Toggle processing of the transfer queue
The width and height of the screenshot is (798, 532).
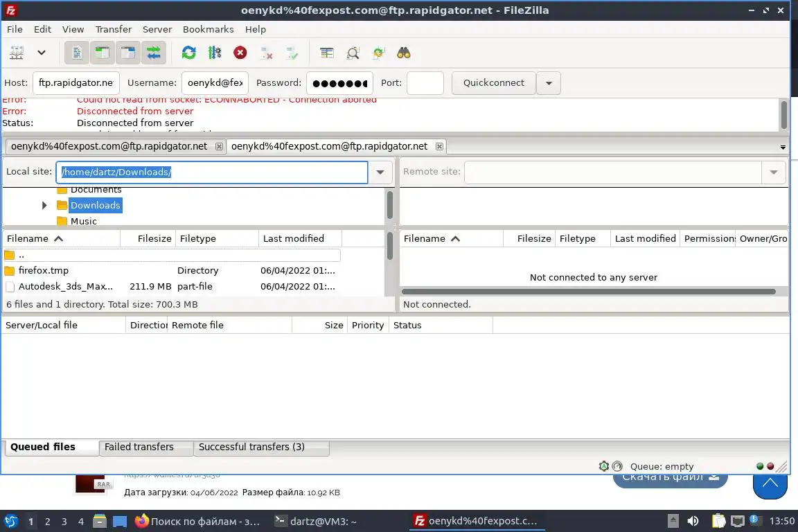tap(215, 53)
